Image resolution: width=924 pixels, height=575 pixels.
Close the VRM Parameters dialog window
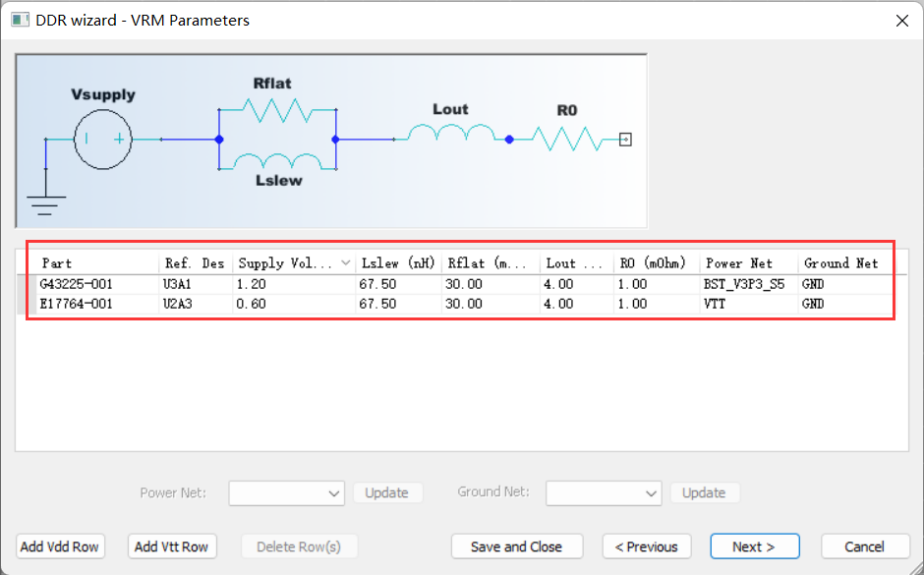900,20
